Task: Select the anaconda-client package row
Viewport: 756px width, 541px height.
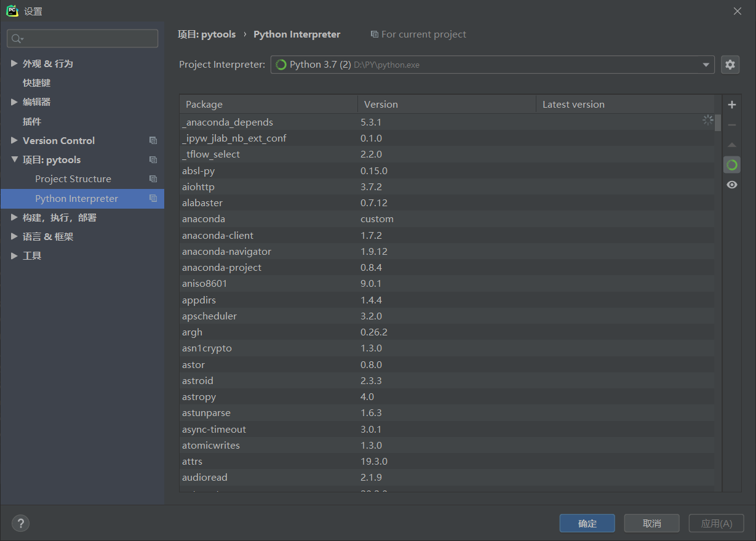Action: (447, 235)
